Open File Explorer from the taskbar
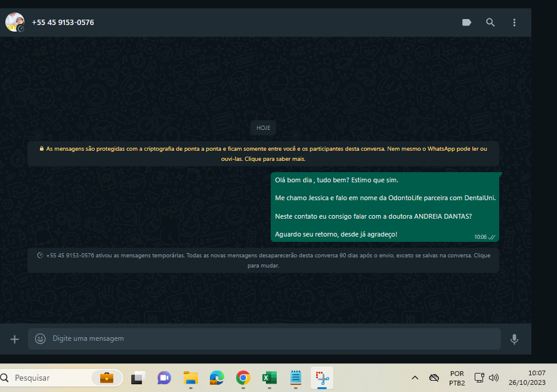Screen dimensions: 557x392 [190, 378]
